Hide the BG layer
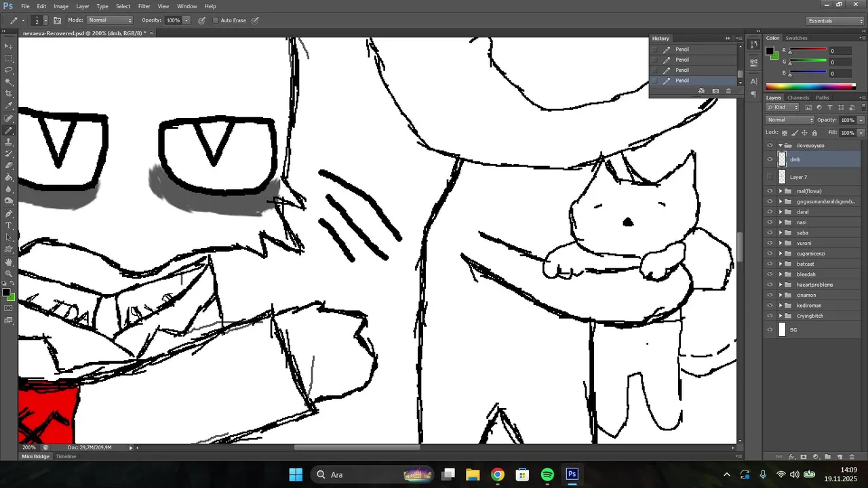 click(x=770, y=329)
